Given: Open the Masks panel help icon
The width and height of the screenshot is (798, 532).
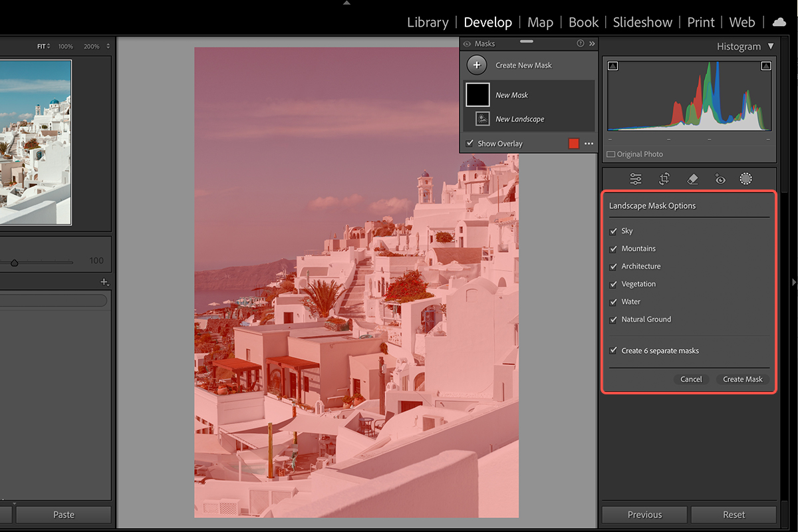Looking at the screenshot, I should tap(580, 44).
